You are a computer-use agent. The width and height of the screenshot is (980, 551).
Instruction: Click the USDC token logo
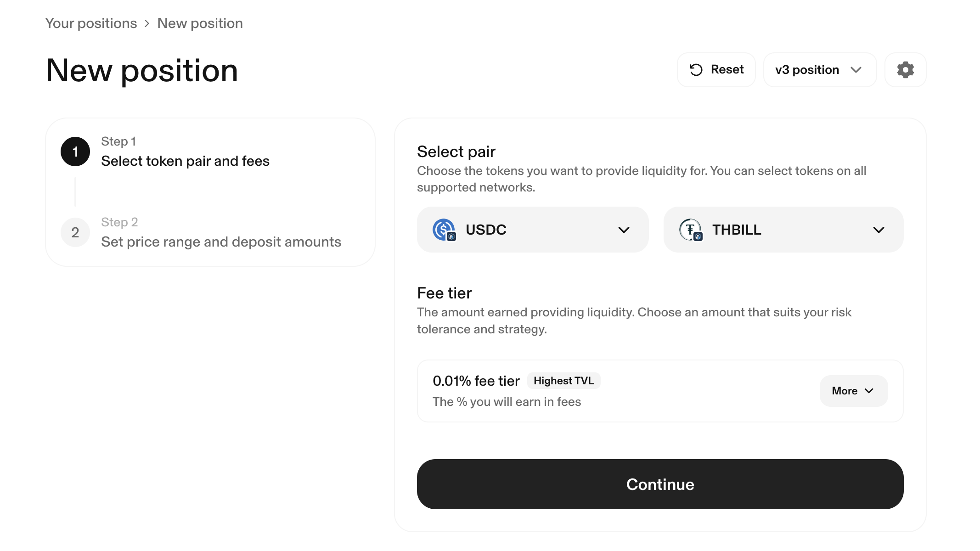(x=444, y=230)
